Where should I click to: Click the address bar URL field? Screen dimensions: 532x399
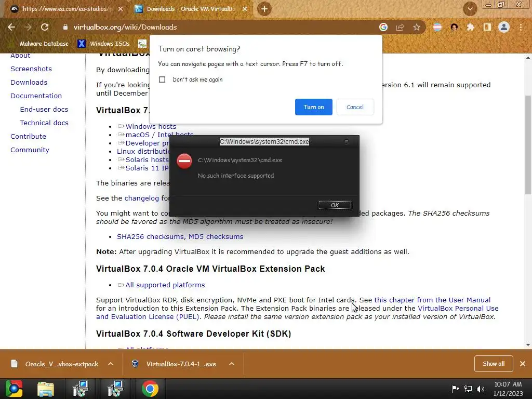217,27
